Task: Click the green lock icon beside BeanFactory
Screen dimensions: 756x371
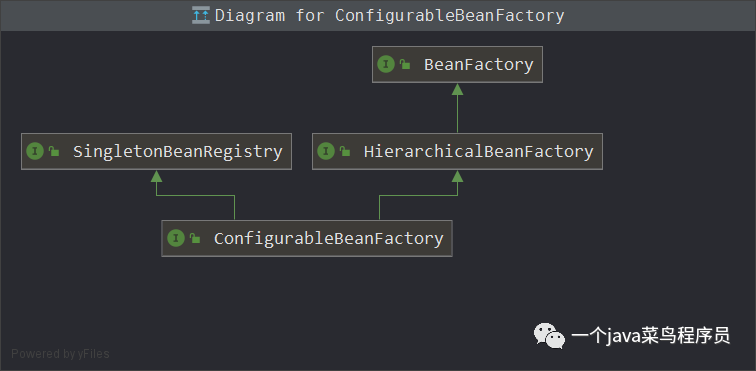Action: click(x=405, y=64)
